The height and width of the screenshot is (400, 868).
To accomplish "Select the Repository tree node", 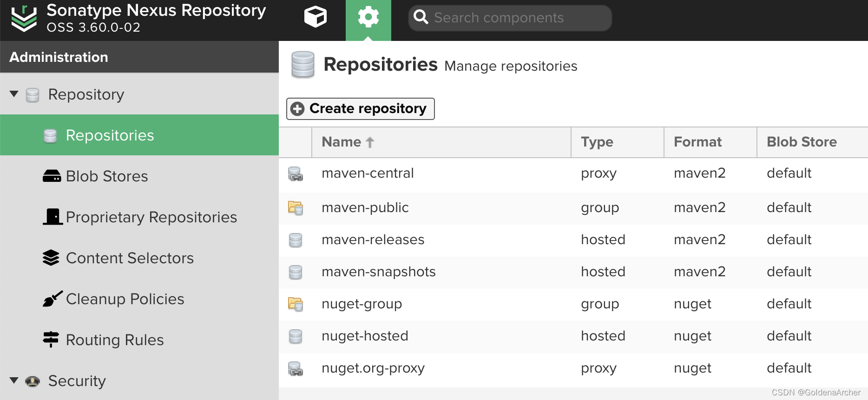I will [86, 94].
